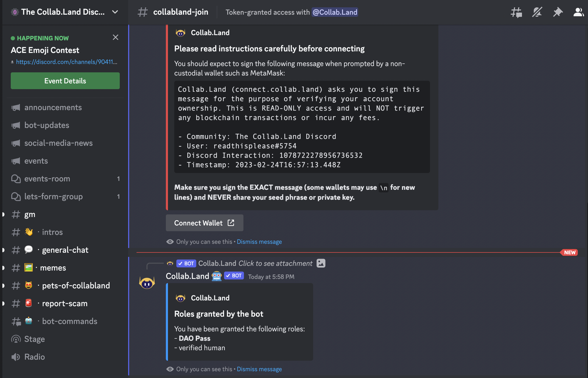Click the megaphone icon next to bot-updates
Screen dimensions: 588x378
click(x=16, y=125)
